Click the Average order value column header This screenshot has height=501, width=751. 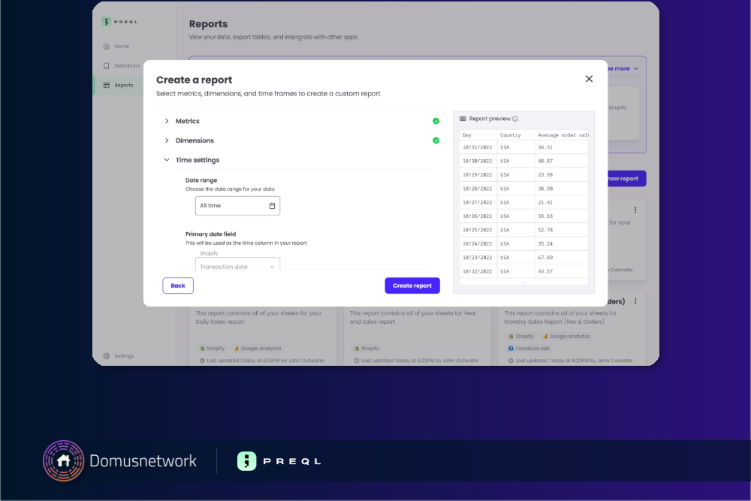pos(563,136)
